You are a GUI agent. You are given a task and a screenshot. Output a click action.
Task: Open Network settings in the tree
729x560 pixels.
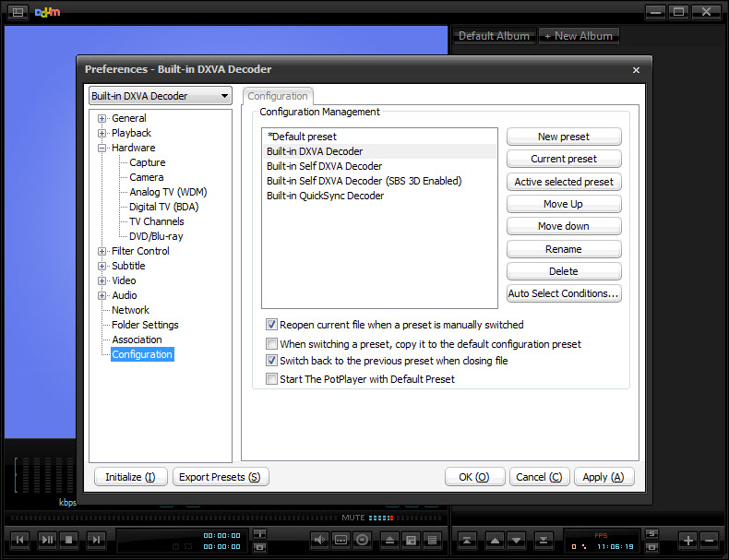pos(131,310)
